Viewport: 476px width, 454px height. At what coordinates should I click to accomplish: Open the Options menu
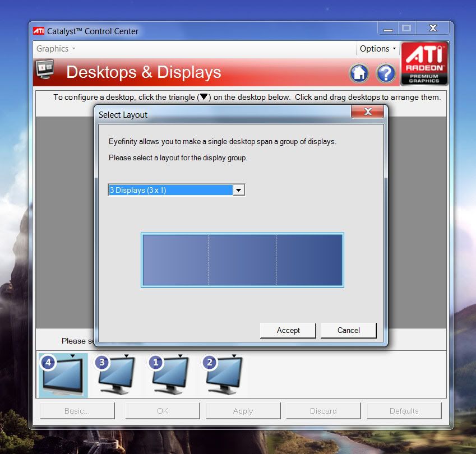[378, 49]
